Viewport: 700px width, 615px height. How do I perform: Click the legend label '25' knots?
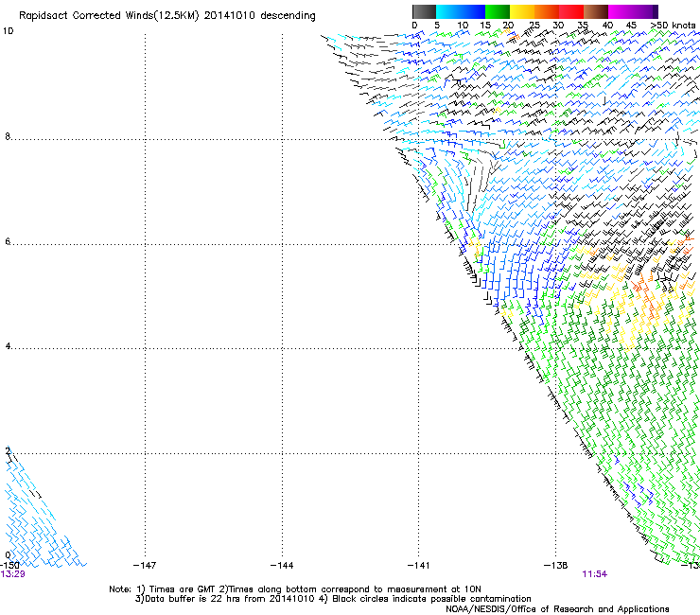(x=534, y=25)
